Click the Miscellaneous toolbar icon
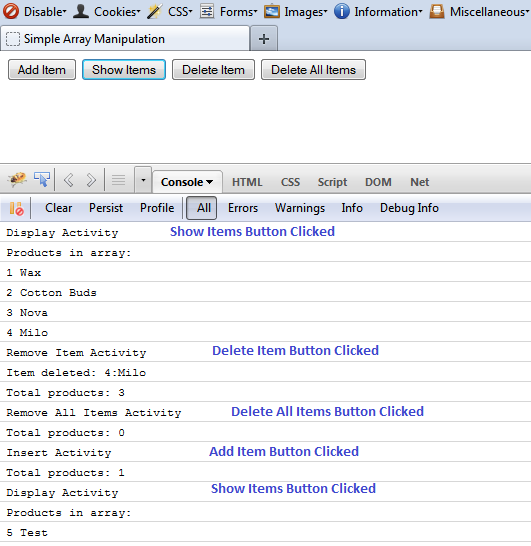The image size is (531, 546). point(437,11)
